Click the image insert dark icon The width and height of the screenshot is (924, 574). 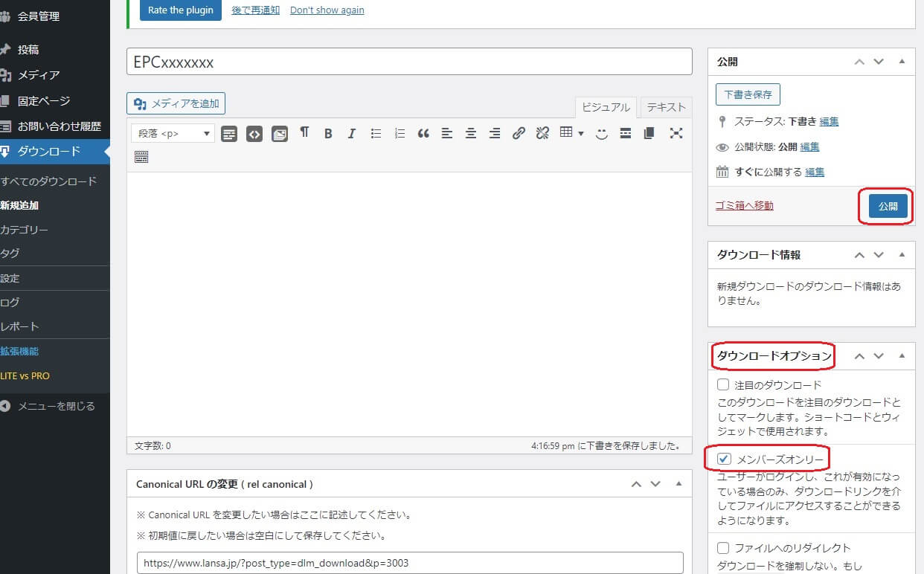click(280, 135)
